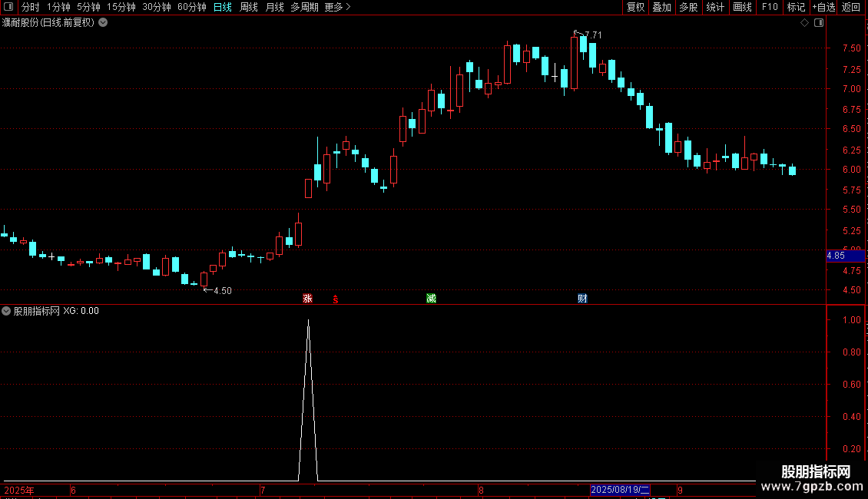Viewport: 868px width, 499px height.
Task: Open the 统计 statistics tool
Action: coord(715,7)
